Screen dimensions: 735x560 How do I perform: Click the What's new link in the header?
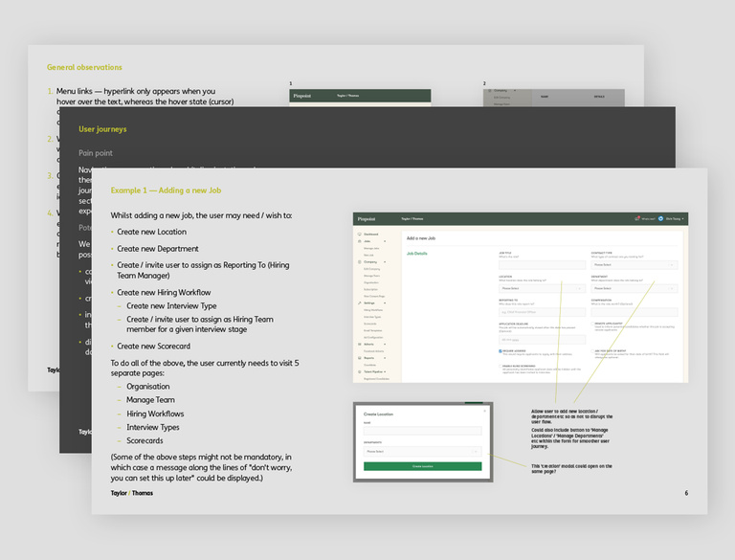click(x=648, y=219)
